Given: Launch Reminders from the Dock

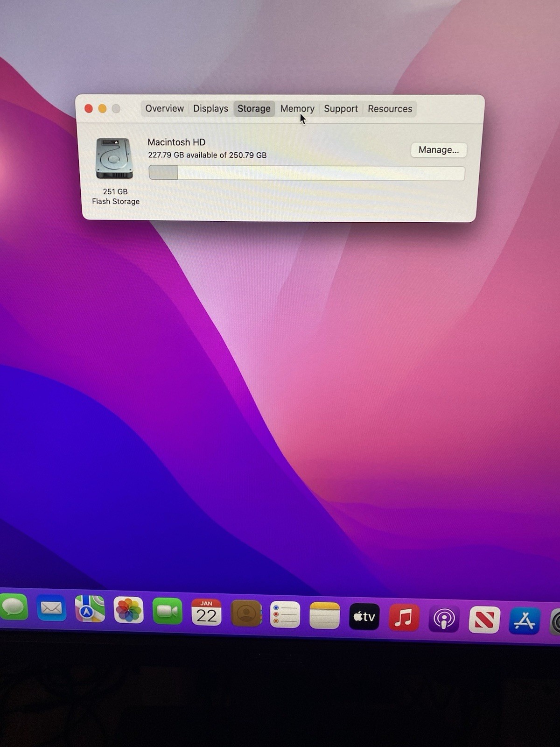Looking at the screenshot, I should [285, 614].
